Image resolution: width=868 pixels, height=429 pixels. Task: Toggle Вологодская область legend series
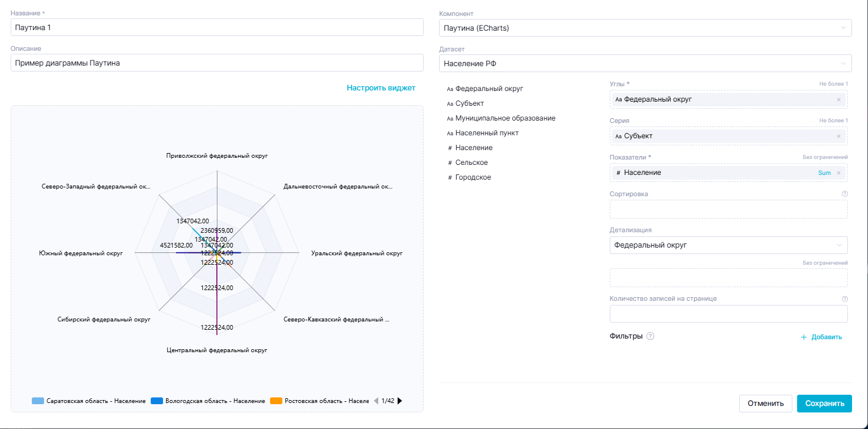208,401
